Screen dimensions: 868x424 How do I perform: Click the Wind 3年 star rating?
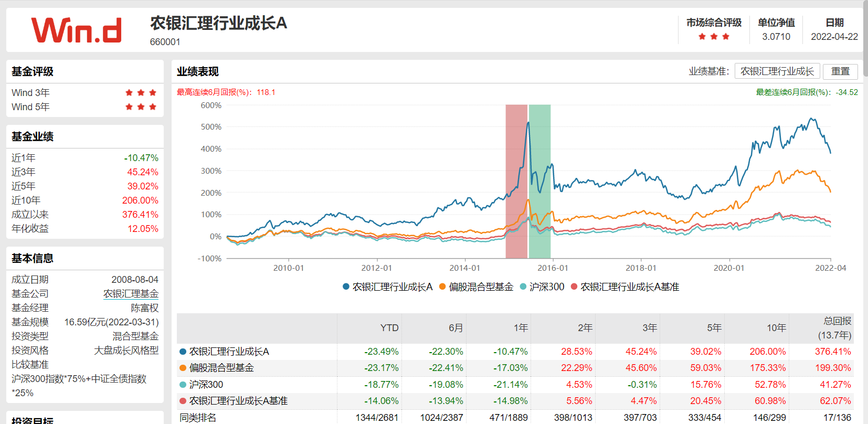141,93
